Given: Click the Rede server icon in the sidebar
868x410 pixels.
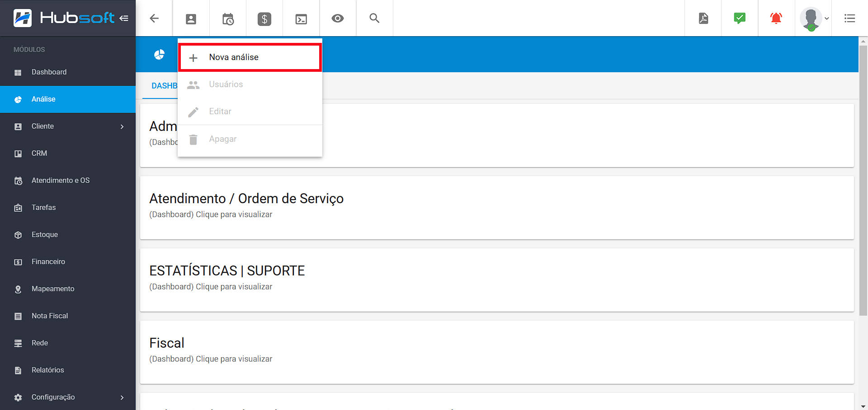Looking at the screenshot, I should (x=18, y=344).
